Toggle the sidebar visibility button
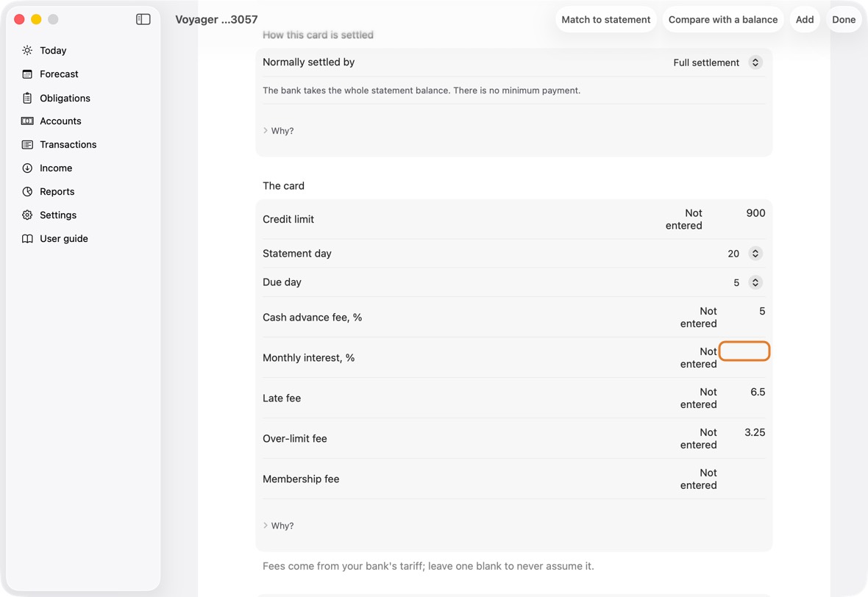The width and height of the screenshot is (868, 597). coord(143,19)
